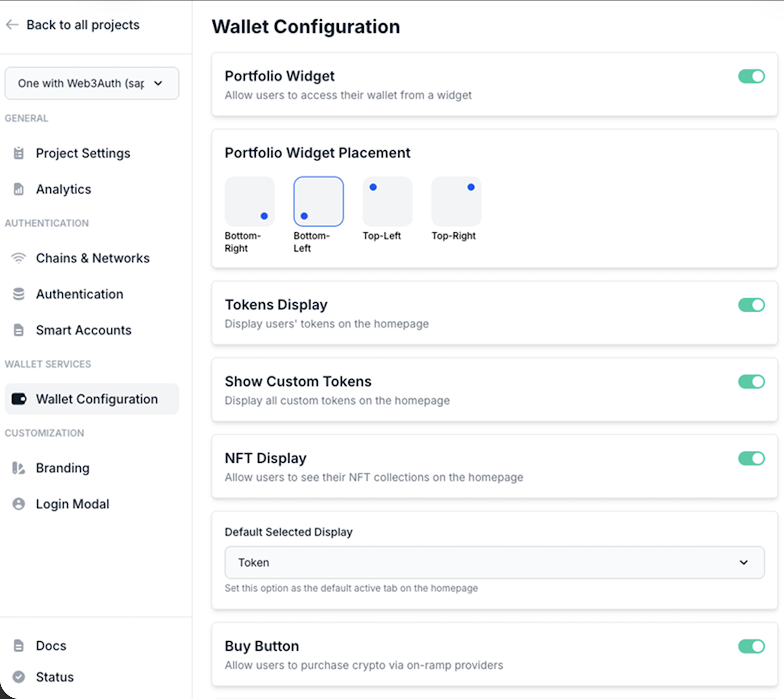This screenshot has width=784, height=699.
Task: Open the Status page
Action: point(54,677)
